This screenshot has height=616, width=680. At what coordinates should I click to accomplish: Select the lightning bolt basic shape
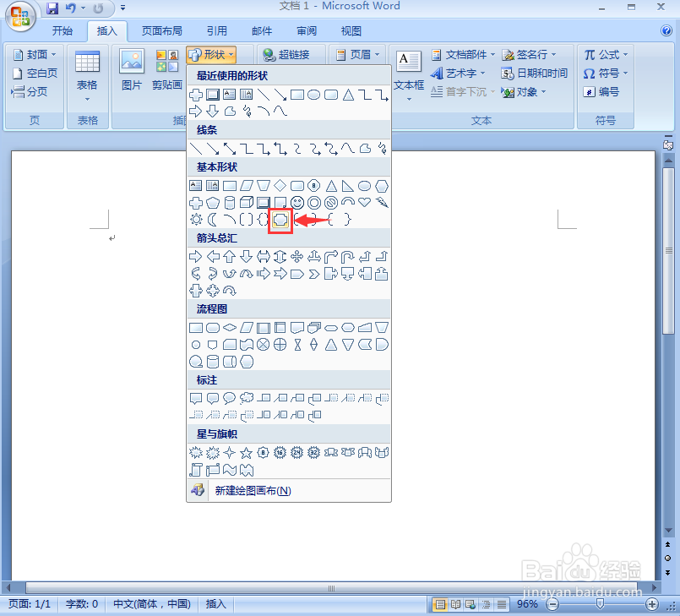point(382,202)
